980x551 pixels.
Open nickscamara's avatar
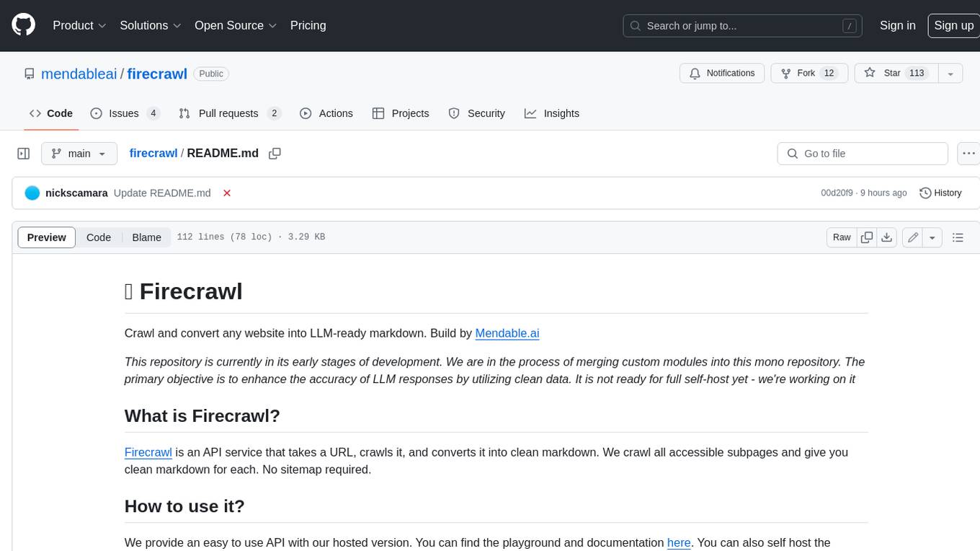32,193
